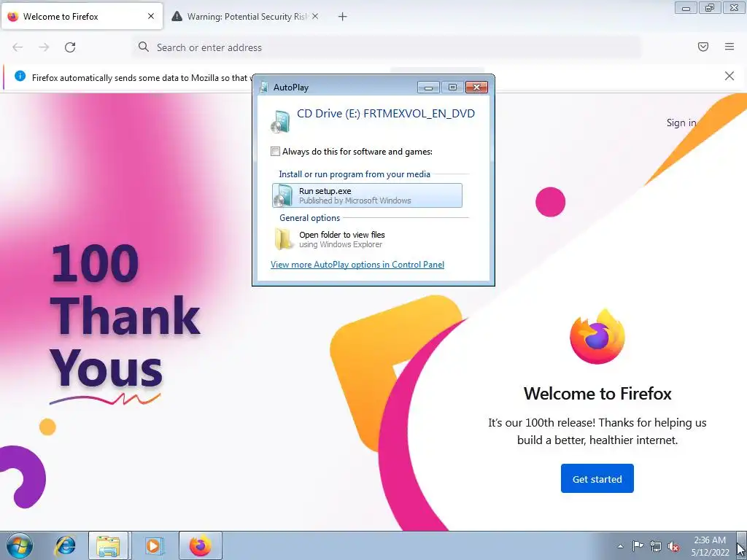Screen dimensions: 747x560
Task: Open the Save to Pocket icon
Action: pos(703,47)
